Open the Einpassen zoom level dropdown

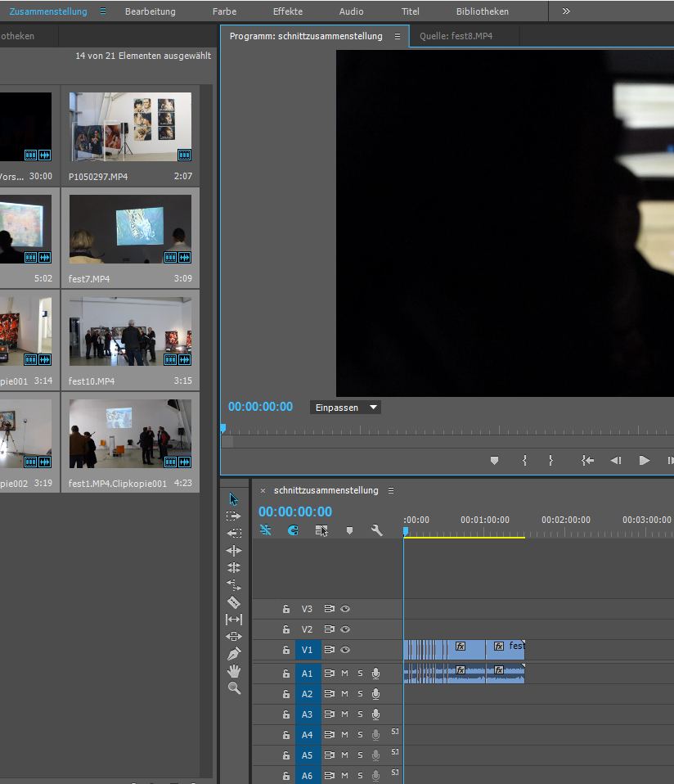click(345, 408)
